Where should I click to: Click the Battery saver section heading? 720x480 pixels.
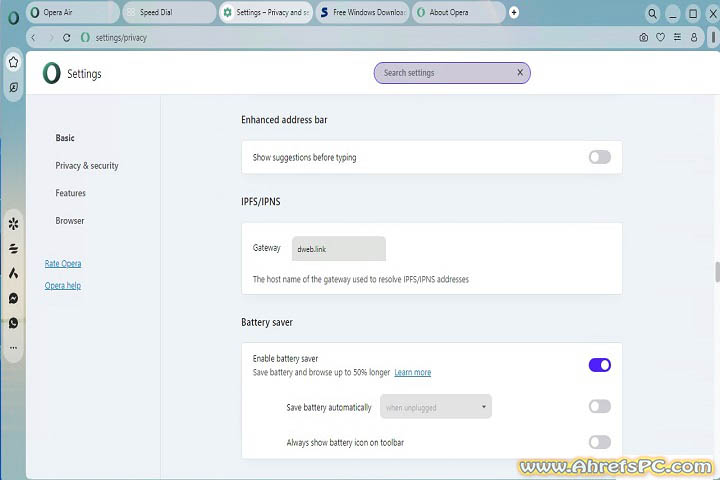(x=267, y=322)
